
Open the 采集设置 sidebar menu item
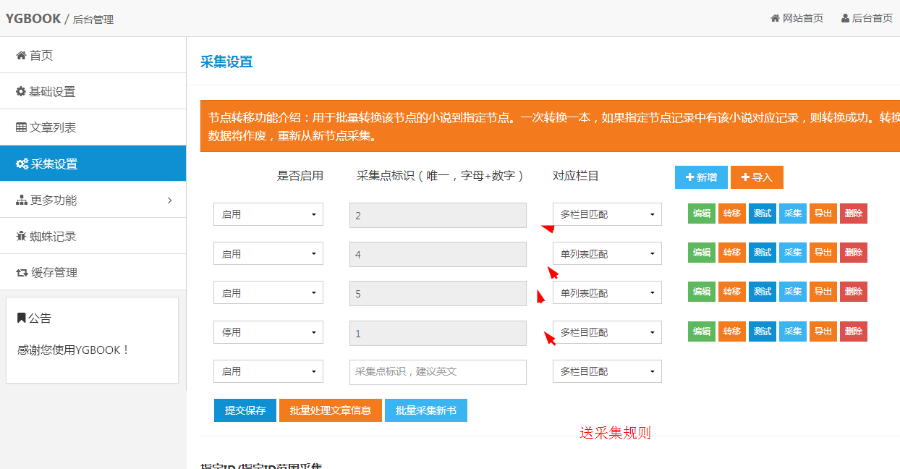(92, 164)
